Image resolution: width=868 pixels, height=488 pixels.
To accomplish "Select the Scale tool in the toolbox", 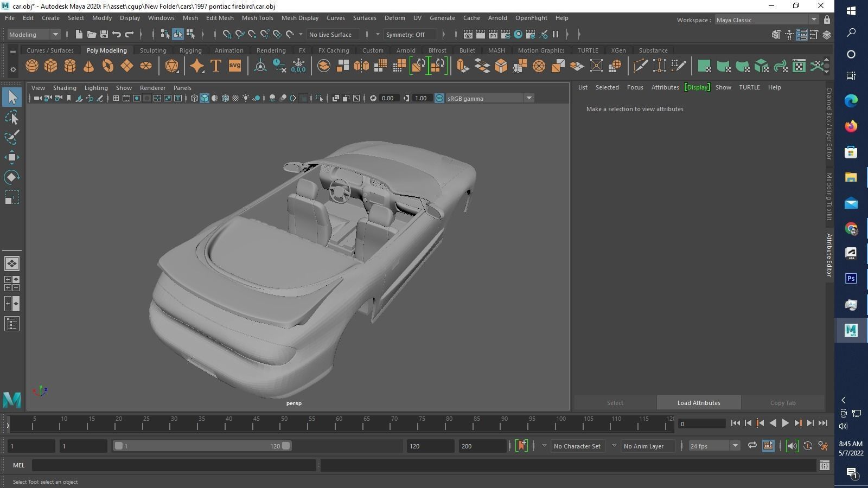I will (12, 197).
